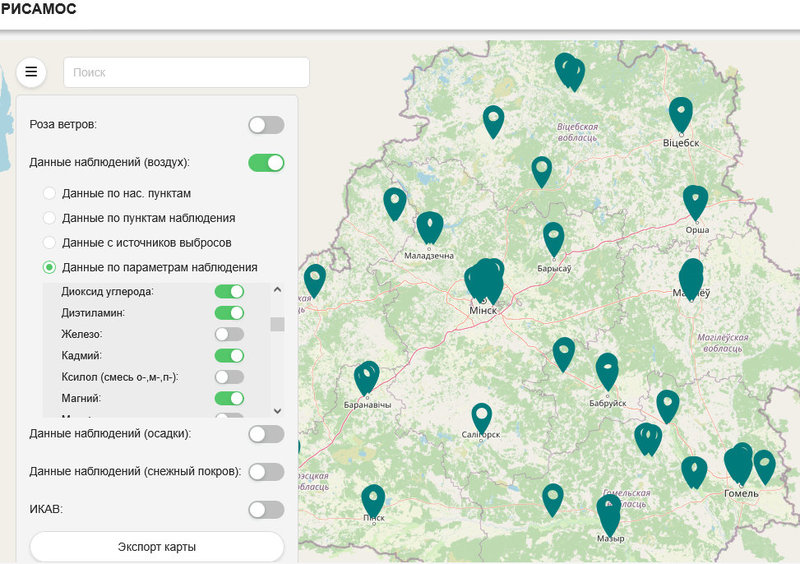800x564 pixels.
Task: Select the map marker at Мазыр
Action: [x=609, y=513]
